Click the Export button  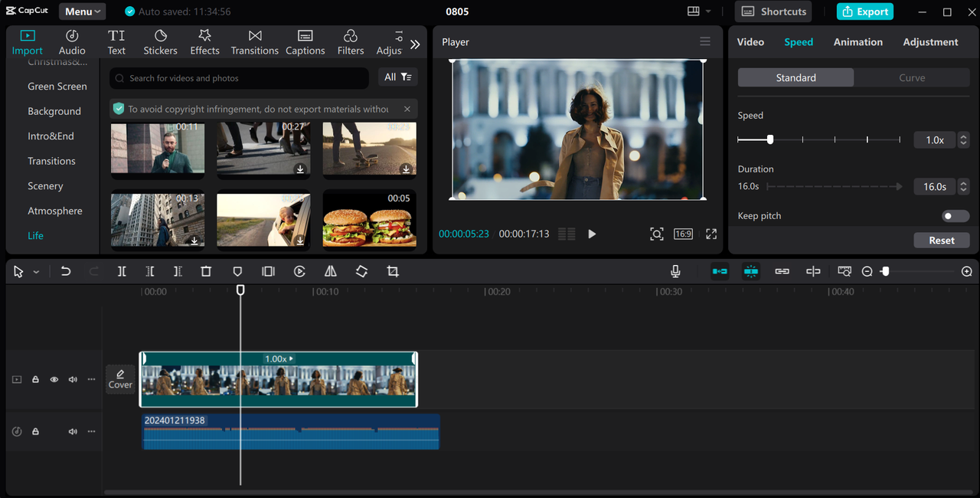[865, 11]
